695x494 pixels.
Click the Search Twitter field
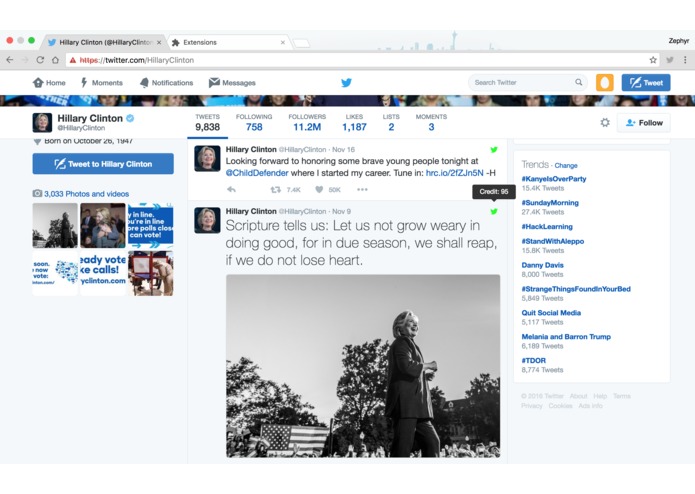point(527,82)
